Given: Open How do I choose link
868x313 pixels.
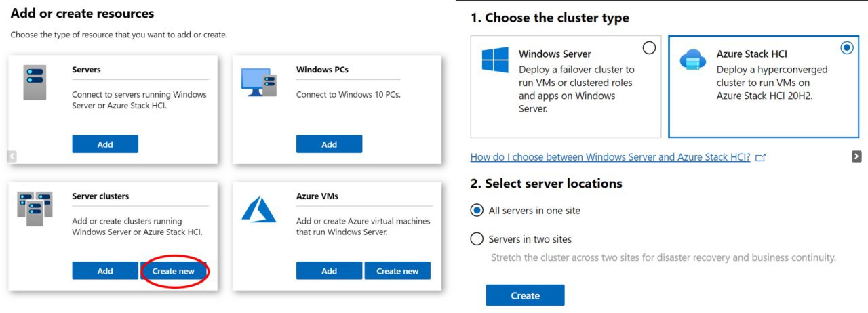Looking at the screenshot, I should point(610,157).
